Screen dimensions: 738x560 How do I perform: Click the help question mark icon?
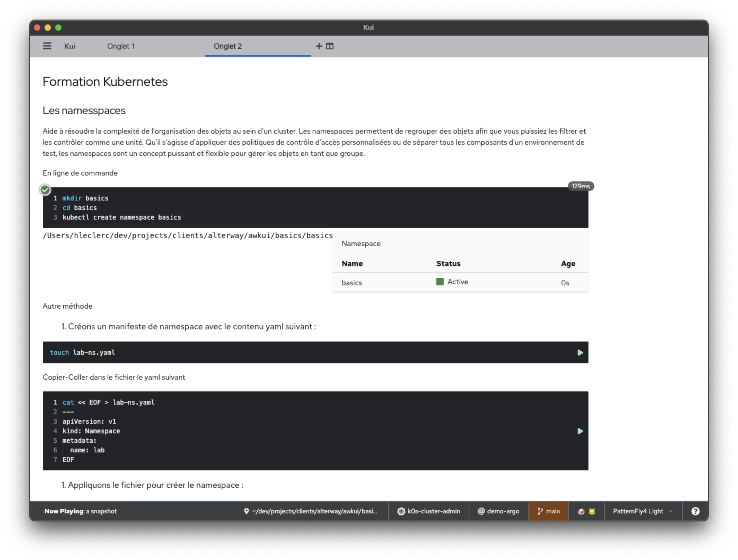pos(695,511)
